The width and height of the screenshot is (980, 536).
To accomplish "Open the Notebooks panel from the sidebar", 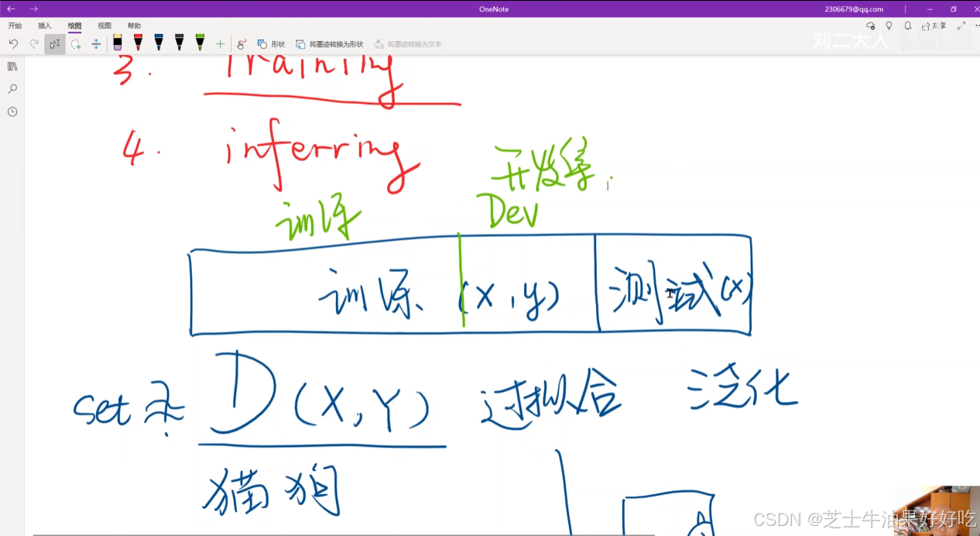I will 12,66.
